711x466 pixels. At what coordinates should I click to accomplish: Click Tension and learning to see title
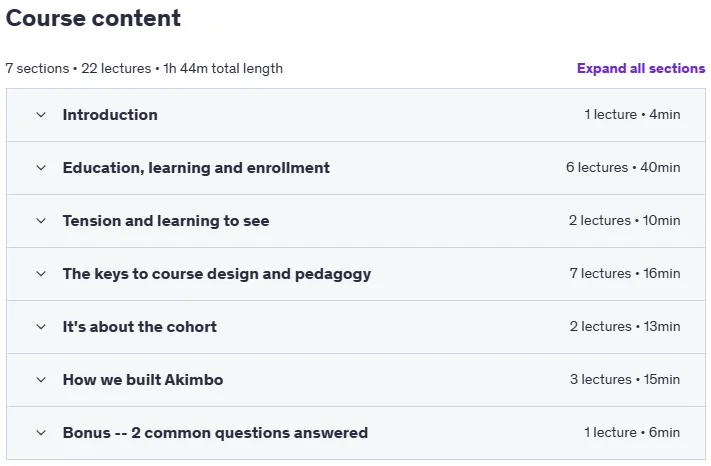(166, 221)
